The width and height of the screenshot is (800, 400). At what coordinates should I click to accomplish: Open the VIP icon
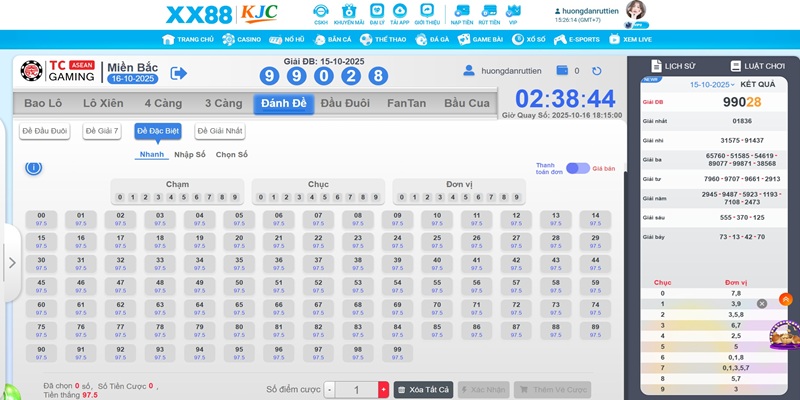(513, 14)
